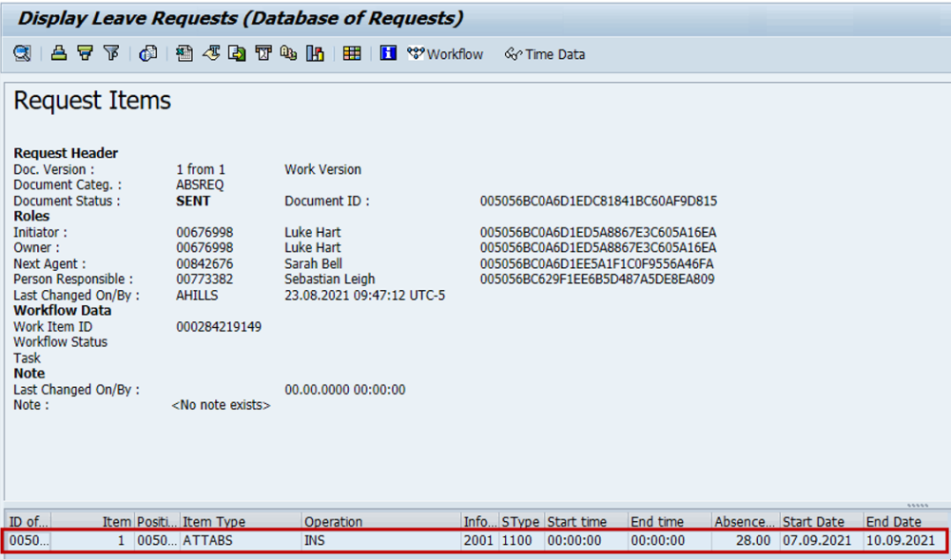Click the 10.09.2021 end date cell
Image resolution: width=951 pixels, height=560 pixels.
(x=905, y=540)
